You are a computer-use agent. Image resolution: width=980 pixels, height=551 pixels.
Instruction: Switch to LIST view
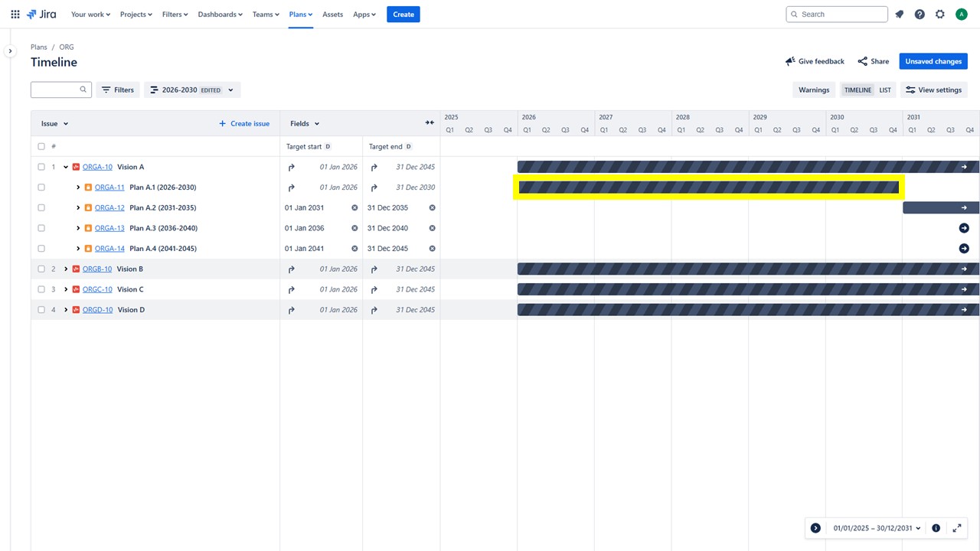coord(885,90)
